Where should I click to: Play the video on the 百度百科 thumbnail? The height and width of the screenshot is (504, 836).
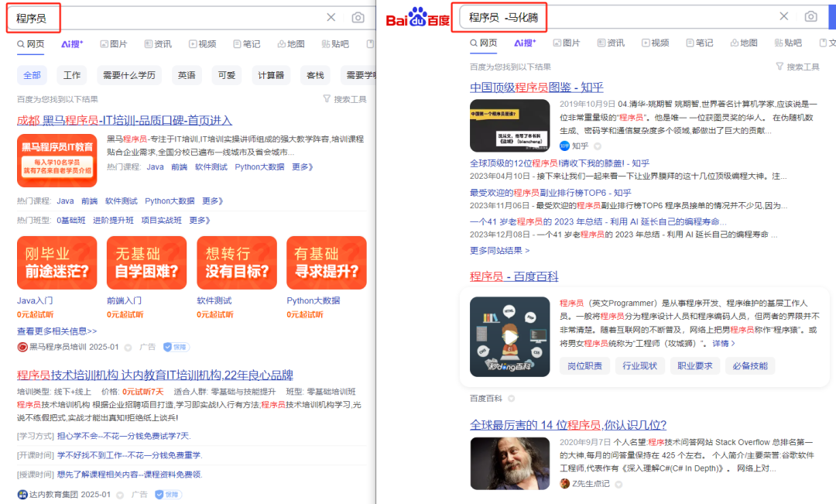(509, 337)
